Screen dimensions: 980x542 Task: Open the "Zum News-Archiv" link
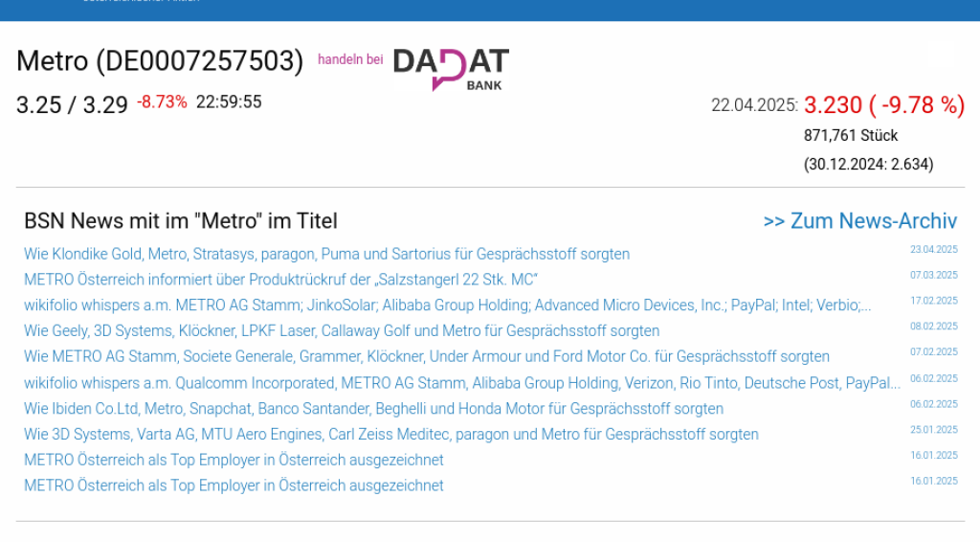(x=859, y=221)
